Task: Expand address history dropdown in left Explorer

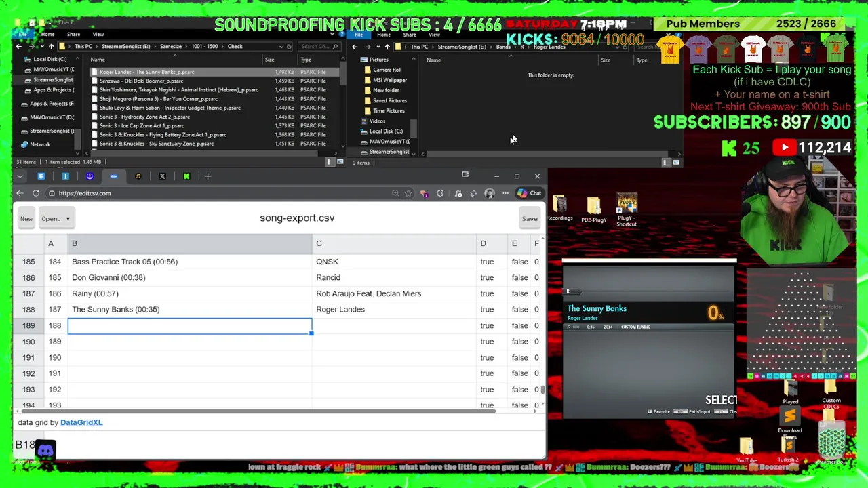Action: (x=281, y=47)
